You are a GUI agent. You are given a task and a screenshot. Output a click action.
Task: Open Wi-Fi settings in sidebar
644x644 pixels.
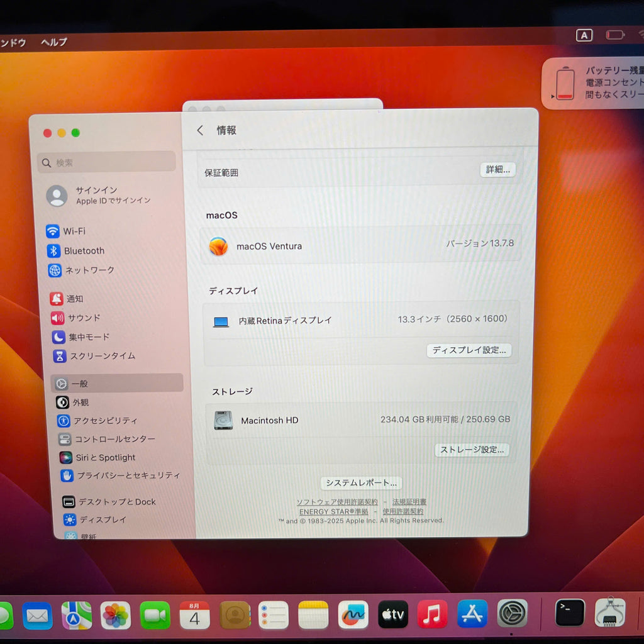(65, 231)
